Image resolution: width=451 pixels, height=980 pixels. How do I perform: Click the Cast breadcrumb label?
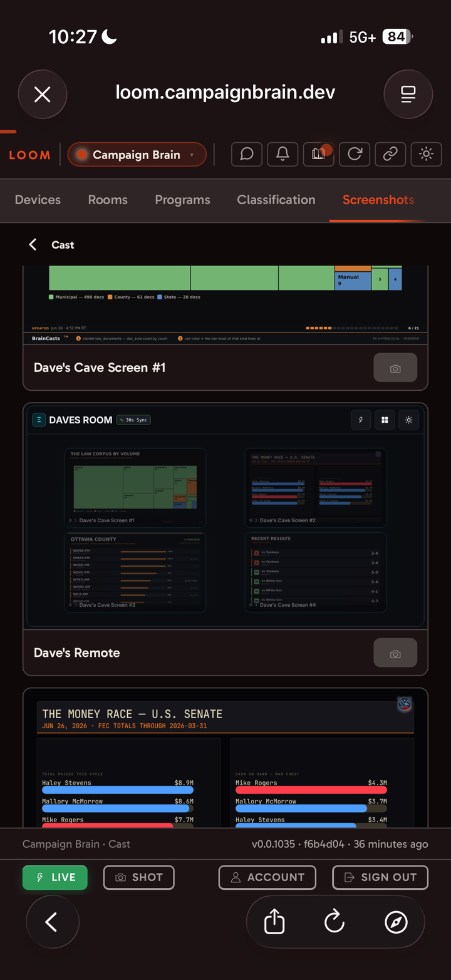pyautogui.click(x=63, y=245)
